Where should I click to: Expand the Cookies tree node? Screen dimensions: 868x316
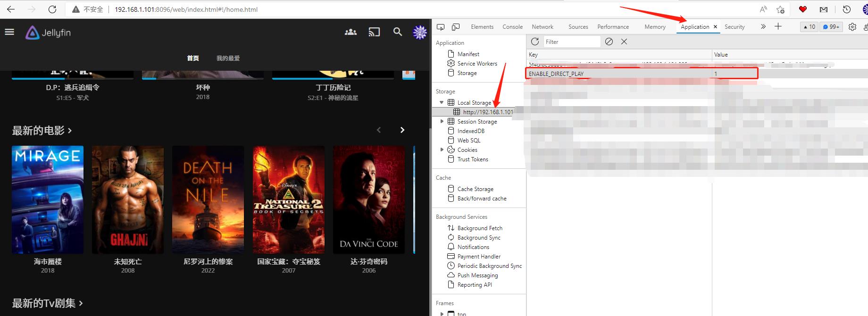pos(442,150)
